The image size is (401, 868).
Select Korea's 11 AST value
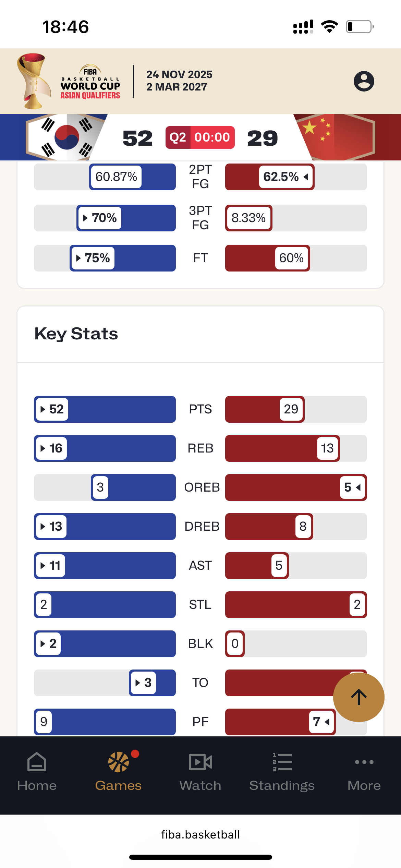pyautogui.click(x=50, y=566)
